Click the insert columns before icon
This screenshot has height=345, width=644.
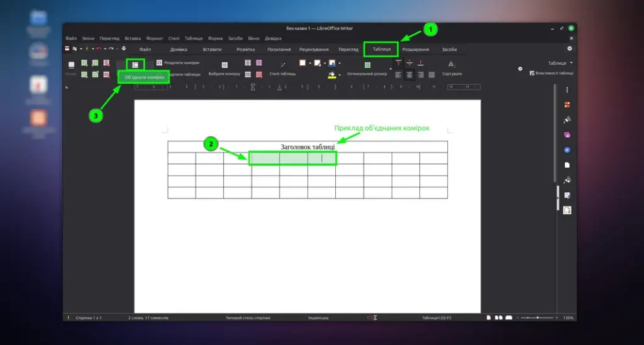96,63
